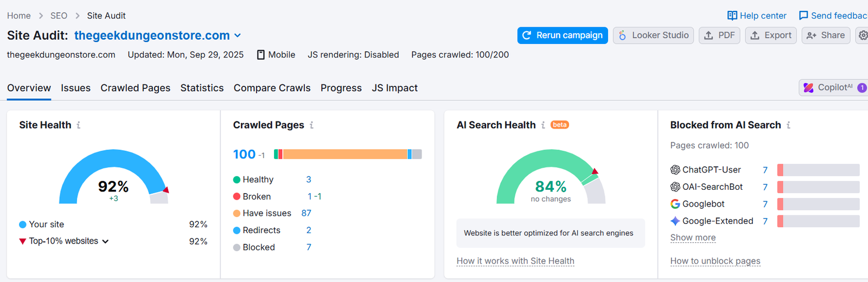
Task: Click the Send feedback link
Action: coord(833,16)
